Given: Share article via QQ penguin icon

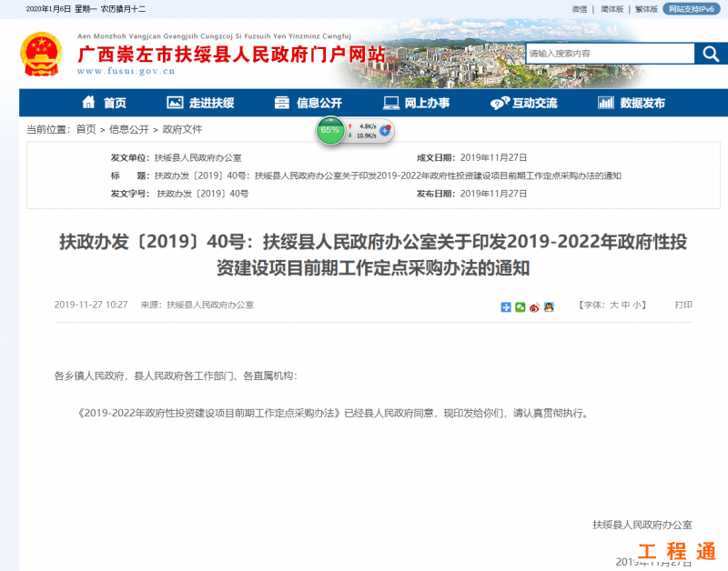Looking at the screenshot, I should pos(549,307).
